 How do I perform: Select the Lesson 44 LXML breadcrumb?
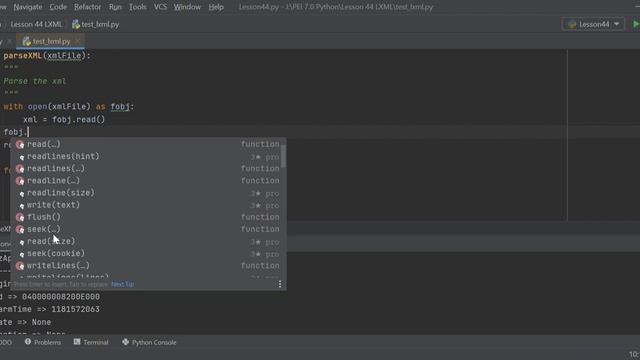[x=36, y=24]
